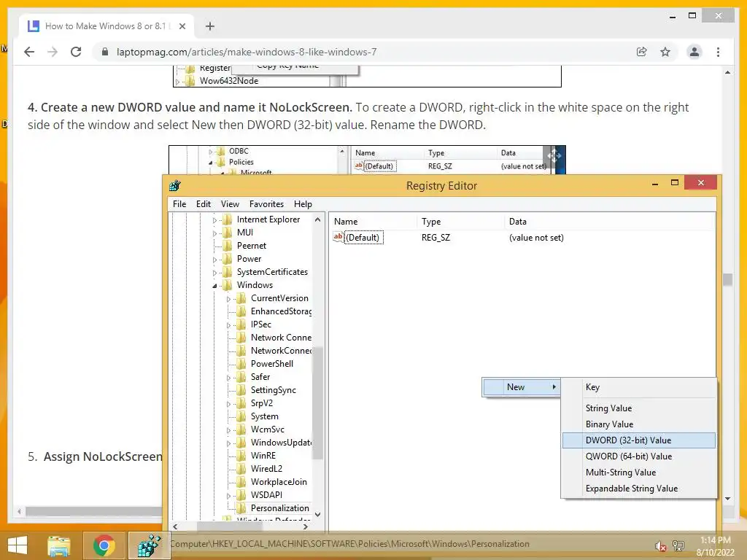Choose DWORD (32-bit) Value
This screenshot has width=747, height=560.
point(639,440)
